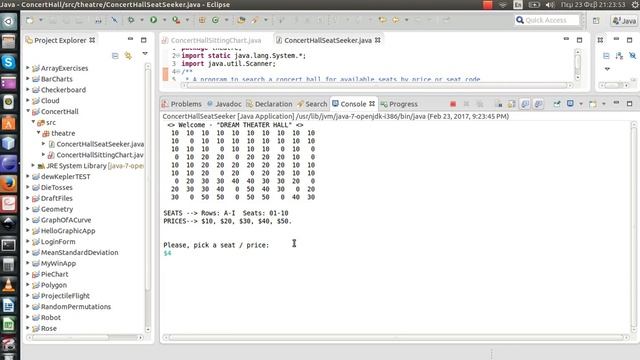Select ConcertHallSeatSeeker.java in the Project Explorer

pos(96,144)
